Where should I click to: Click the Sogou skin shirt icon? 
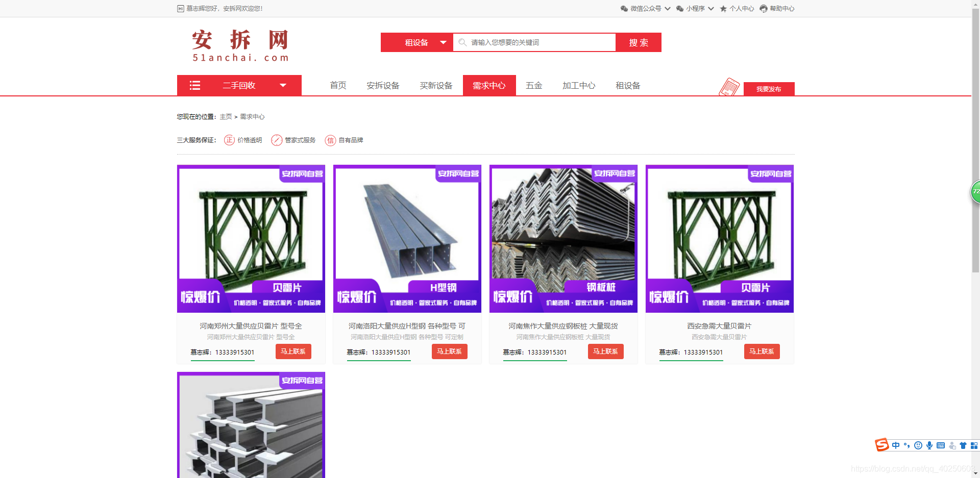pyautogui.click(x=963, y=445)
